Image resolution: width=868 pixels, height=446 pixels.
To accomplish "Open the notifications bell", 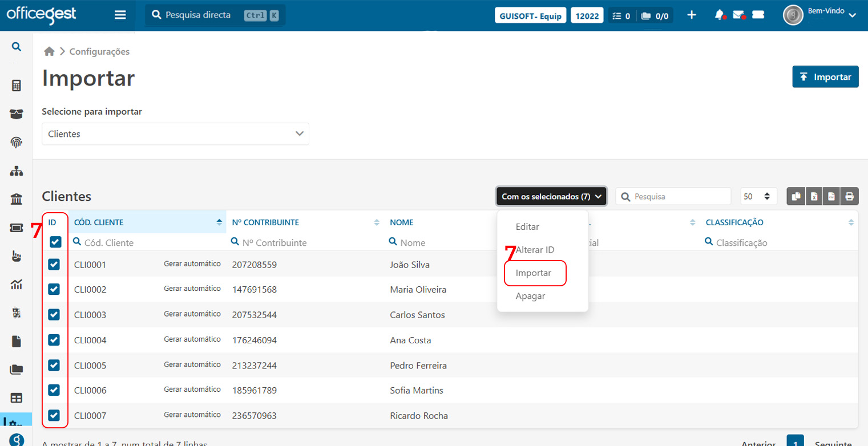I will click(x=720, y=15).
